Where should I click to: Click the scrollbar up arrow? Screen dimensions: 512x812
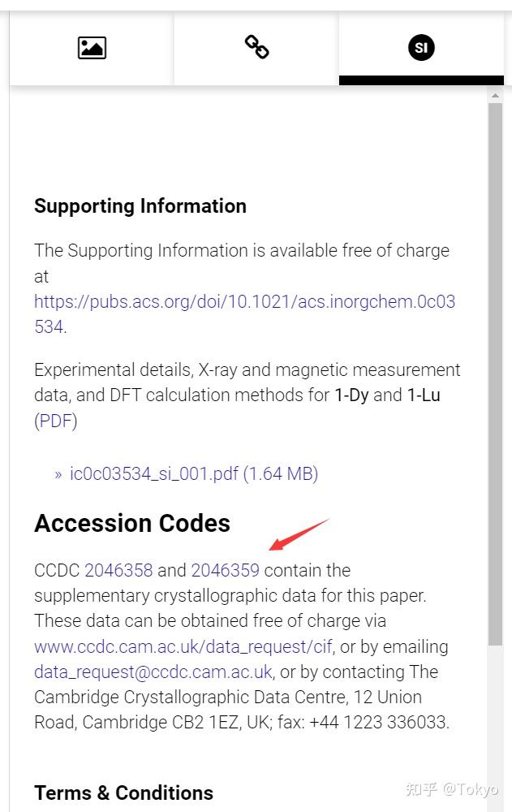pyautogui.click(x=495, y=96)
